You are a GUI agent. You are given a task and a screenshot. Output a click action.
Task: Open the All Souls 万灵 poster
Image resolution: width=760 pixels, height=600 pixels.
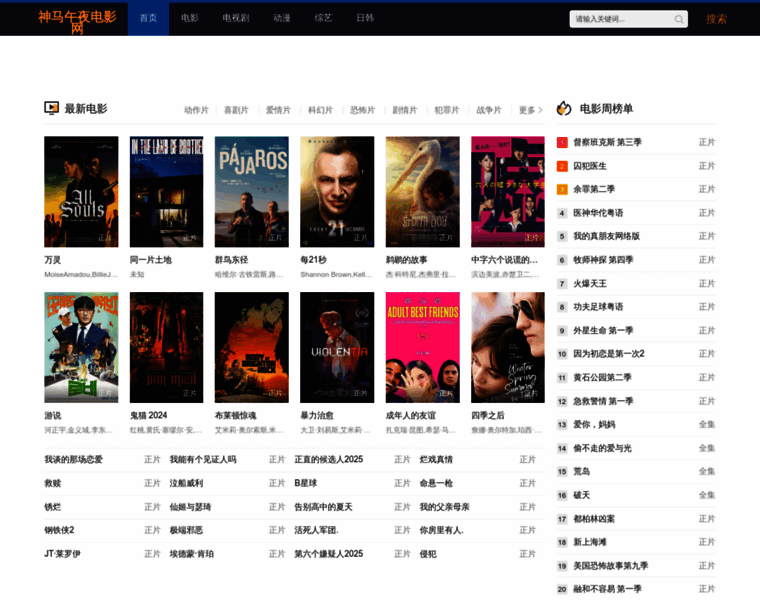click(x=81, y=191)
